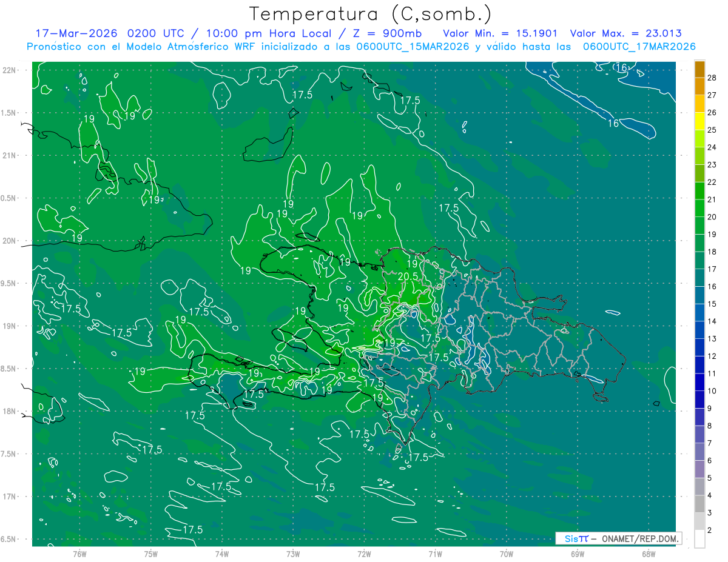Click the '11' value on the color scale
Image resolution: width=728 pixels, height=562 pixels.
click(x=712, y=373)
